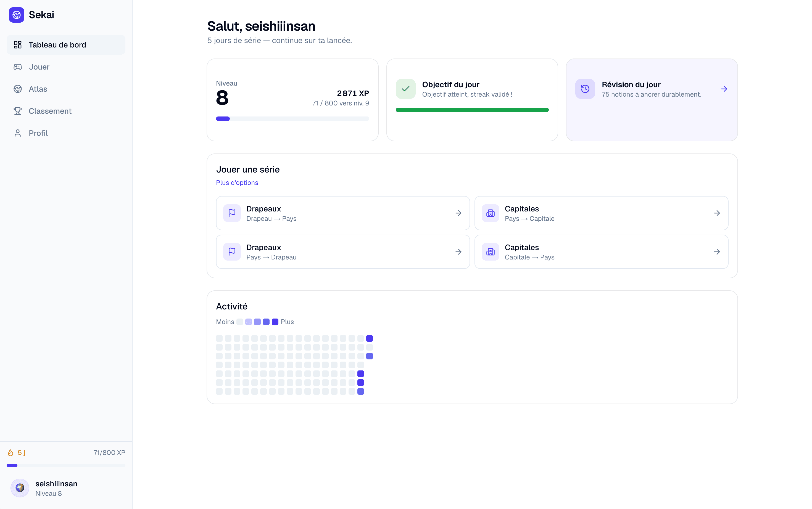Click the seishiiinsan avatar thumbnail
The image size is (812, 509).
[x=20, y=488]
